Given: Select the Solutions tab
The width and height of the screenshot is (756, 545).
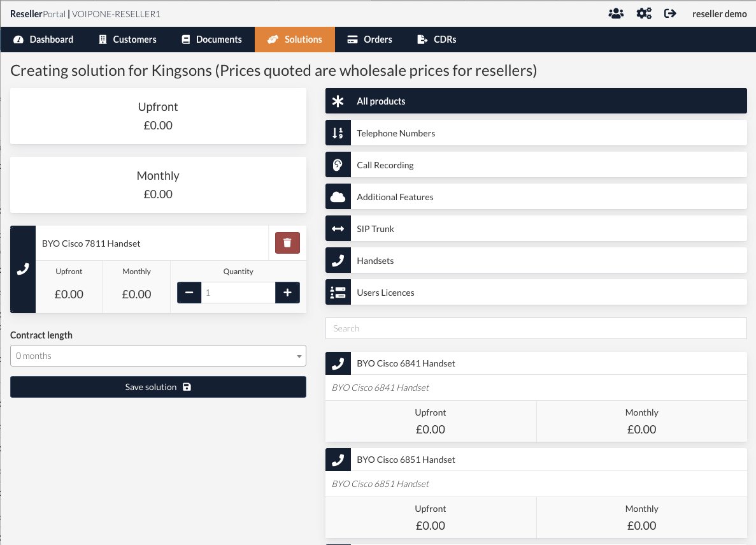Looking at the screenshot, I should click(295, 40).
